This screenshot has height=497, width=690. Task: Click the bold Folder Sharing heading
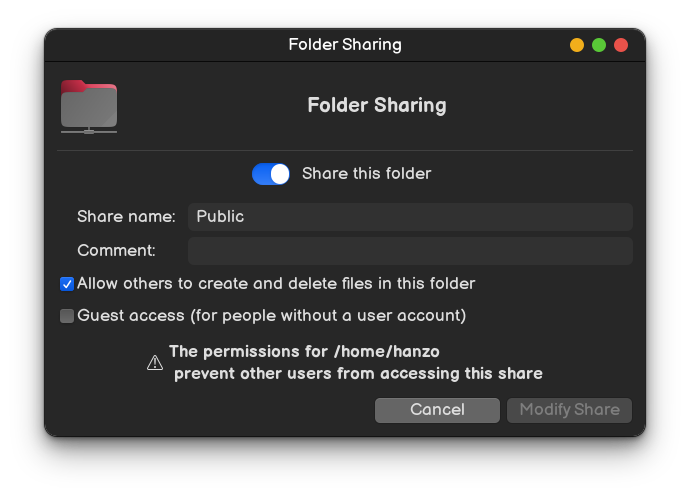(x=377, y=105)
